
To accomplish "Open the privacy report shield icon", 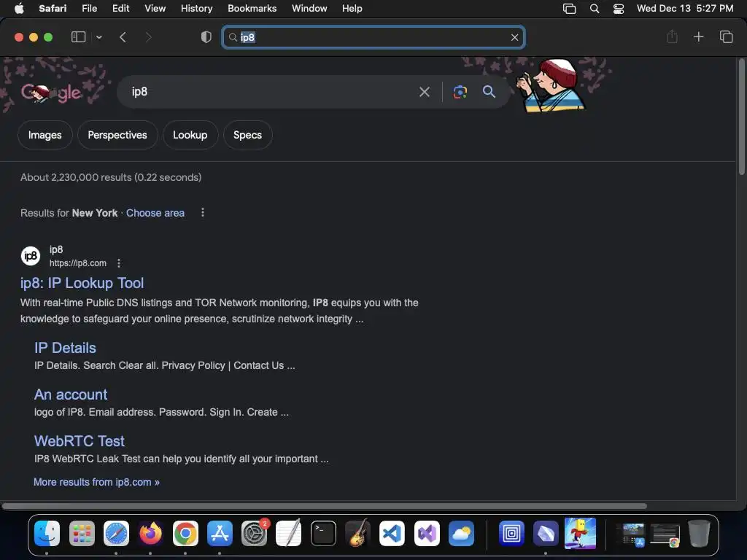I will click(206, 37).
